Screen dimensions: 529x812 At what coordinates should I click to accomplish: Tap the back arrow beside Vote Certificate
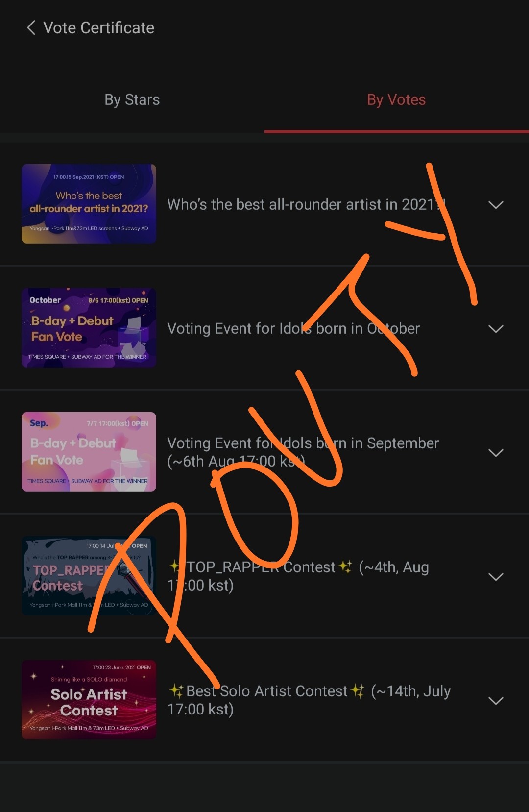coord(31,28)
